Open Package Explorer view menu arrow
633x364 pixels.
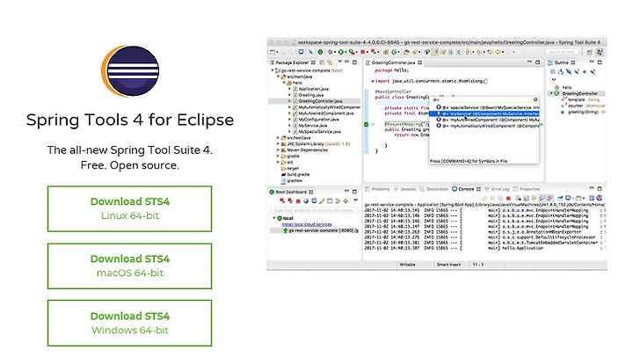[x=339, y=62]
